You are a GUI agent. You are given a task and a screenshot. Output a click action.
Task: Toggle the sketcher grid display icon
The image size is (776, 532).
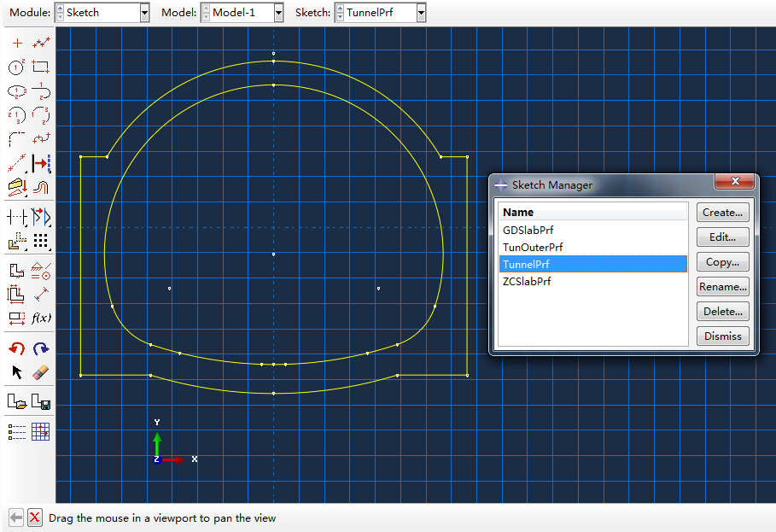tap(39, 430)
